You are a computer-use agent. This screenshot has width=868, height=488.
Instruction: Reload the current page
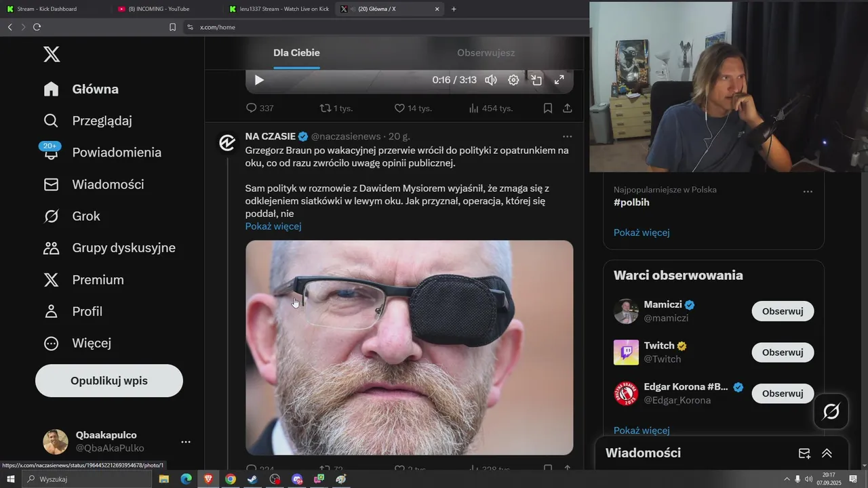click(37, 27)
